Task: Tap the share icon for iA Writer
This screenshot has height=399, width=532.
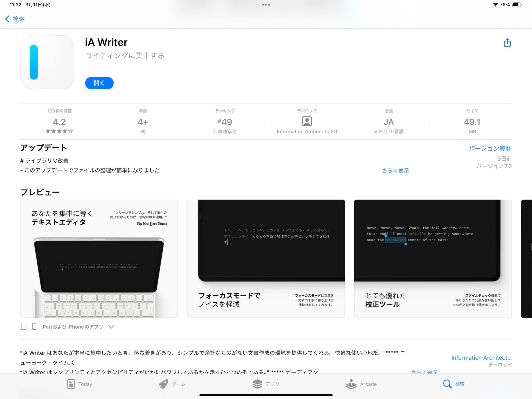Action: coord(507,43)
